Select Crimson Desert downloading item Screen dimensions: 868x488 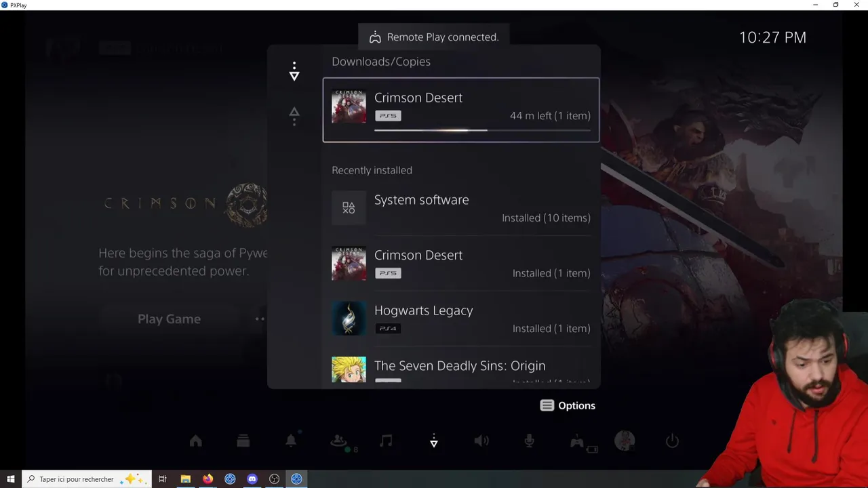pos(461,110)
